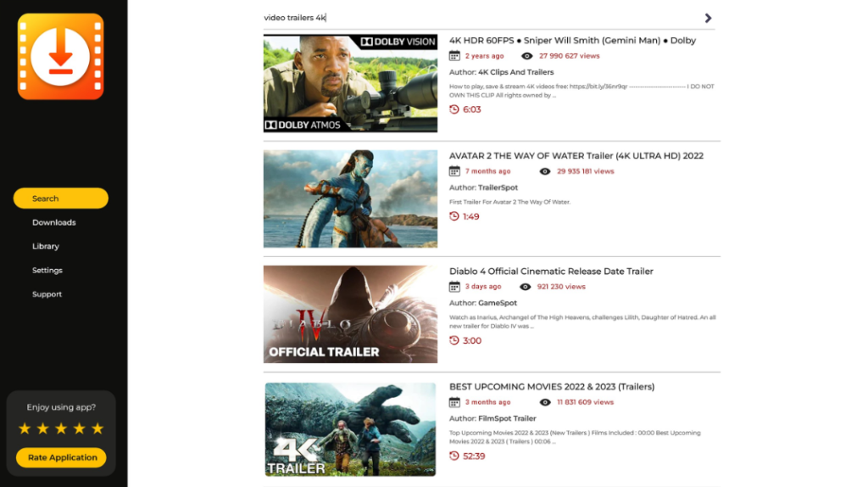Click the '2 years ago' date text
Screen dimensions: 868x487
click(484, 56)
